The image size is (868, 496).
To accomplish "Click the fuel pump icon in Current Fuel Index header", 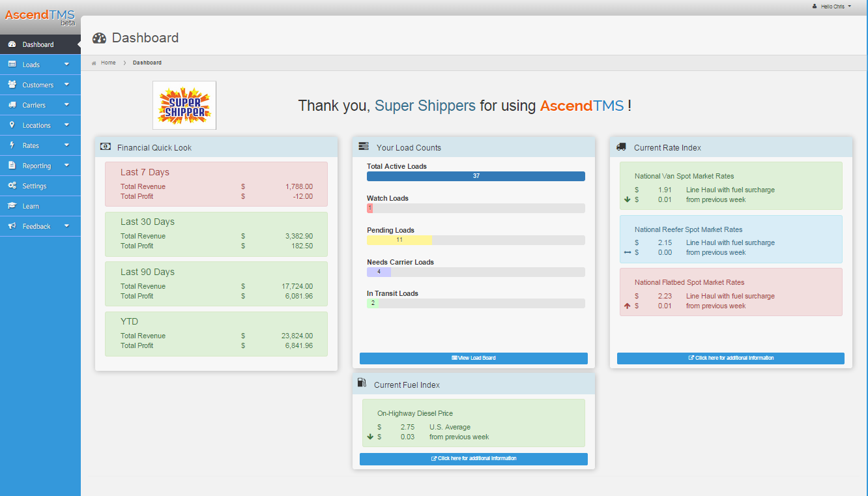I will click(x=362, y=383).
